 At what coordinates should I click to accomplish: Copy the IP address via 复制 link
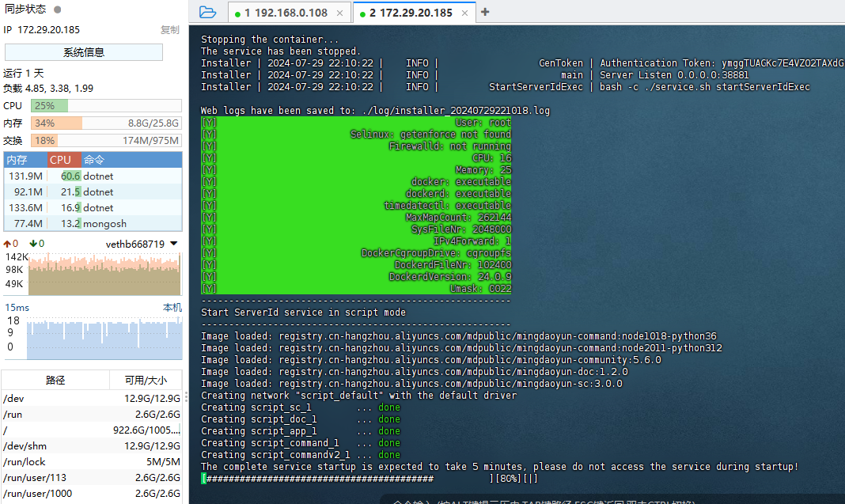click(x=169, y=30)
